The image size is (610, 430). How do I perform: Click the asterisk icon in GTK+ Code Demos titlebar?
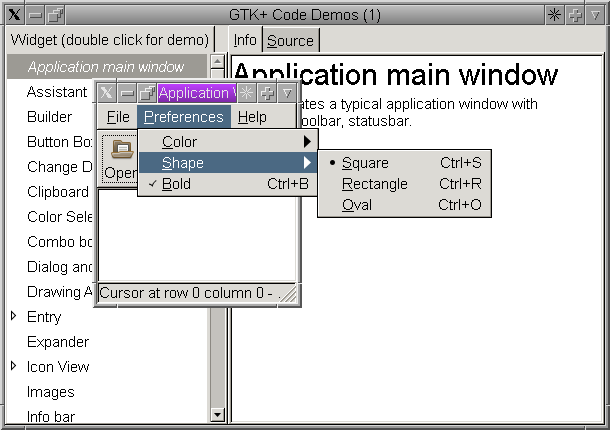pyautogui.click(x=554, y=15)
